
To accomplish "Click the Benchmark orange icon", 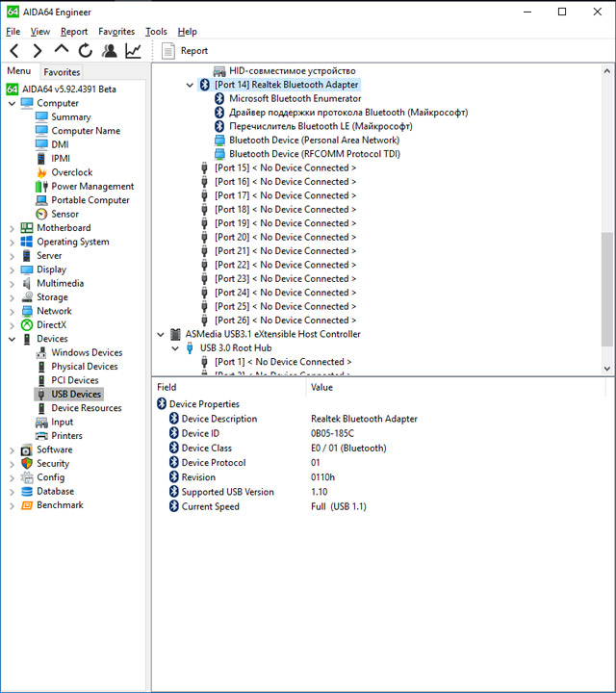I will pyautogui.click(x=27, y=505).
